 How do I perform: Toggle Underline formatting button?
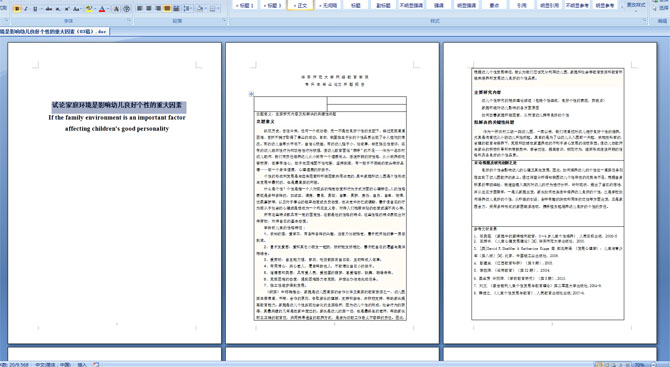point(35,9)
